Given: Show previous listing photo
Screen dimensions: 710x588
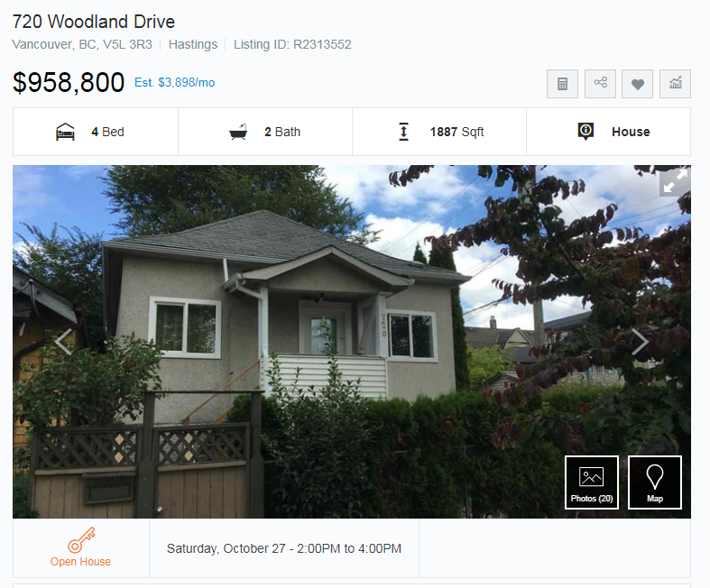Looking at the screenshot, I should tap(64, 342).
